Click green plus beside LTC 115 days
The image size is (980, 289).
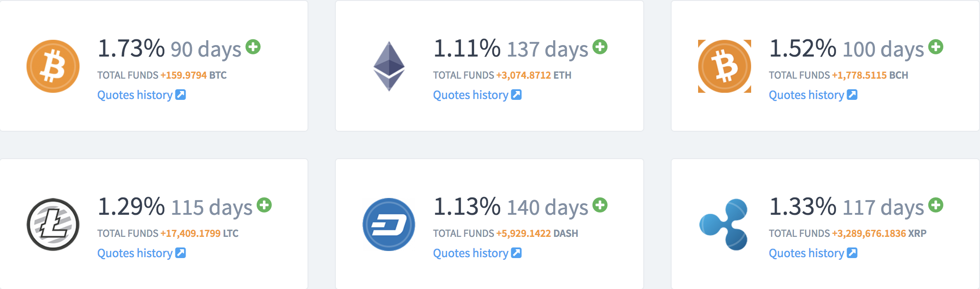[x=264, y=205]
